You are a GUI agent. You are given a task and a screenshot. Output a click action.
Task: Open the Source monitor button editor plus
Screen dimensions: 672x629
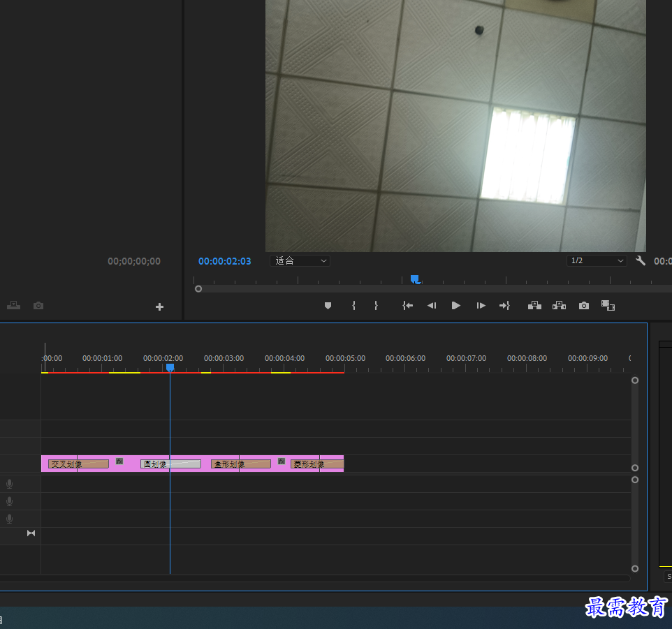click(x=159, y=307)
